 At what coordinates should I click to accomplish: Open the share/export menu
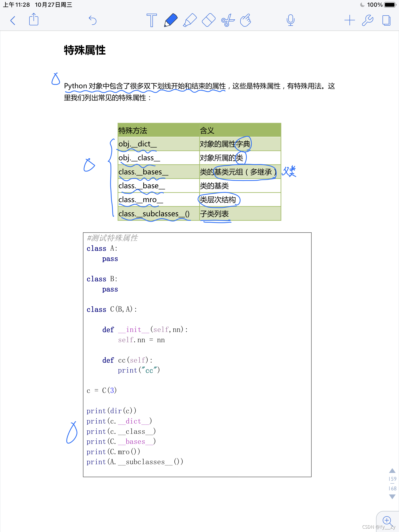tap(34, 19)
